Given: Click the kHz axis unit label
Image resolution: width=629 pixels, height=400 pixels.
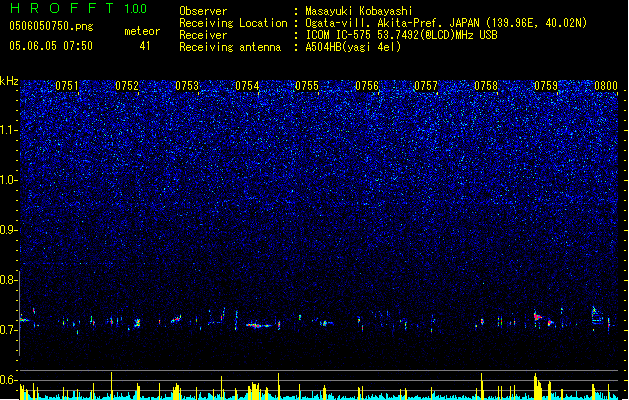Looking at the screenshot, I should tap(9, 81).
